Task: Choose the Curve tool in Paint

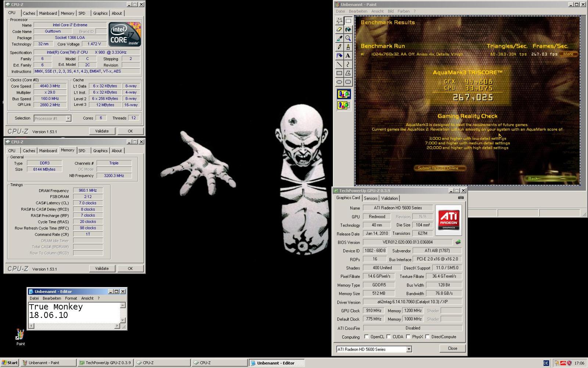Action: tap(348, 65)
